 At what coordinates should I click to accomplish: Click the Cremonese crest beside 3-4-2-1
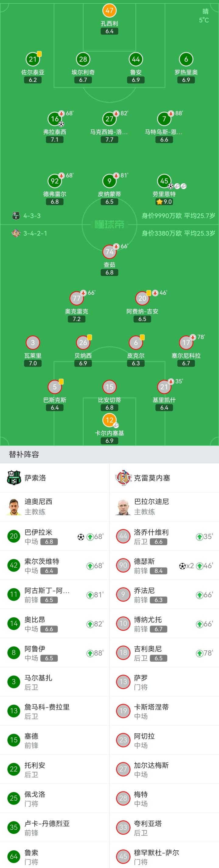pyautogui.click(x=16, y=233)
